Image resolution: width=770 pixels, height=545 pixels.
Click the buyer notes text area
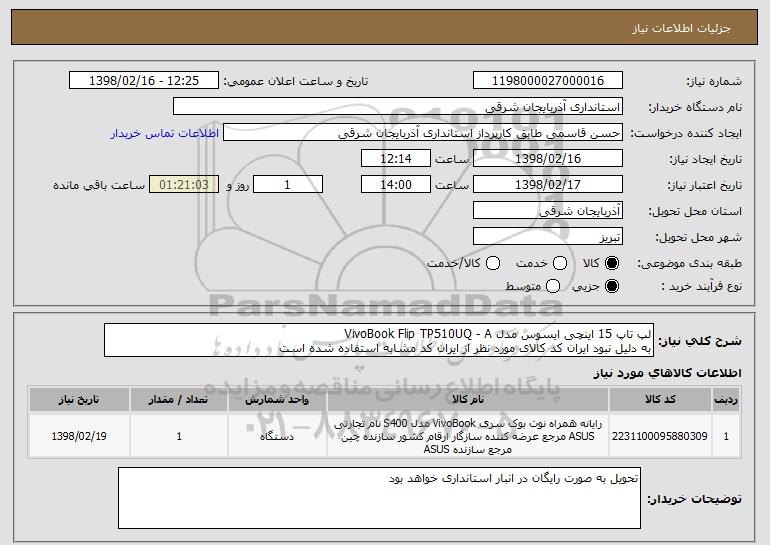[x=379, y=498]
